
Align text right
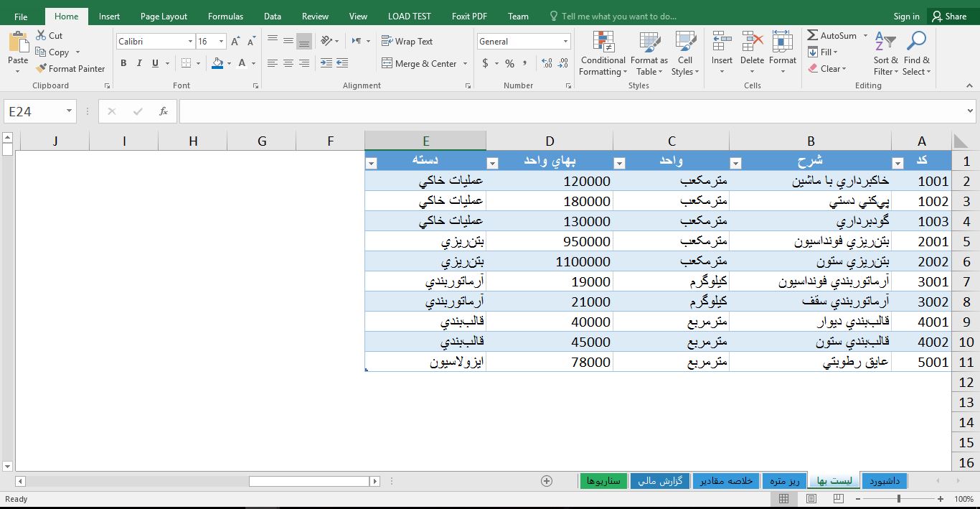click(x=304, y=63)
